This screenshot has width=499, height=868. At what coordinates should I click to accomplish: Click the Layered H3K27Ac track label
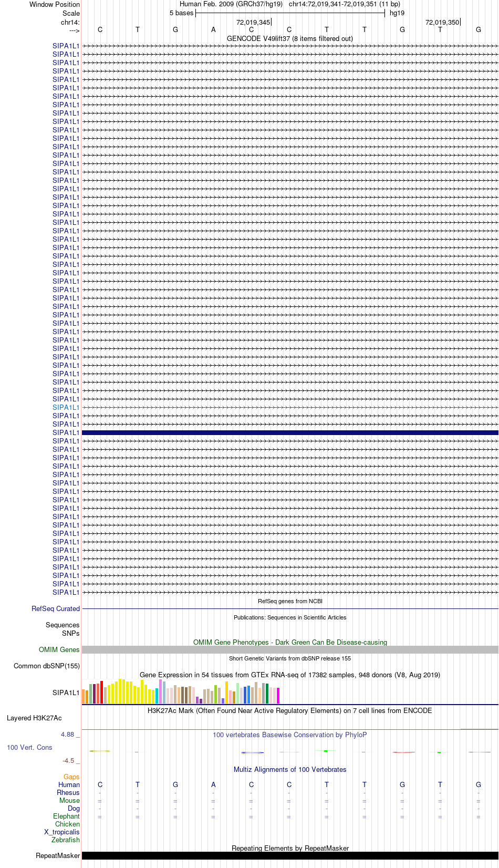coord(34,718)
